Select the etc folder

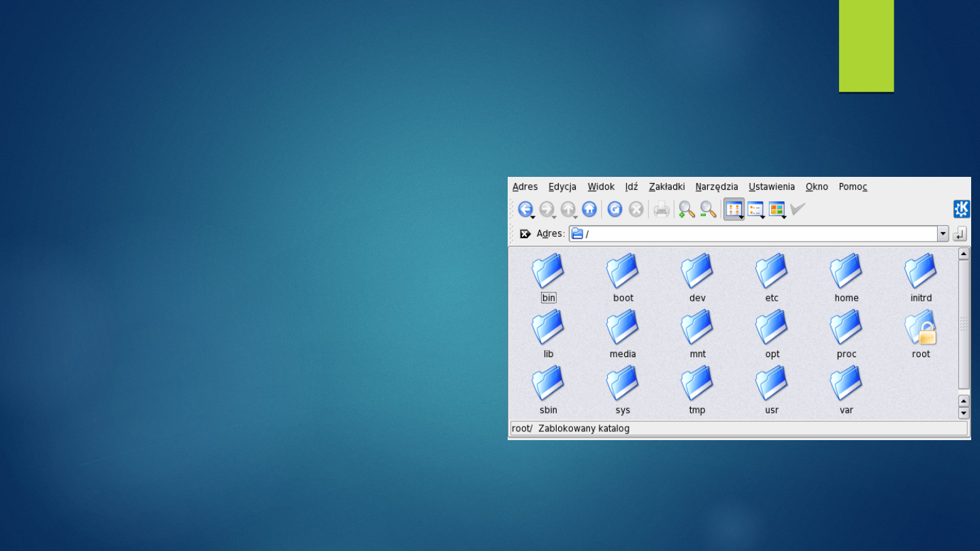[772, 278]
